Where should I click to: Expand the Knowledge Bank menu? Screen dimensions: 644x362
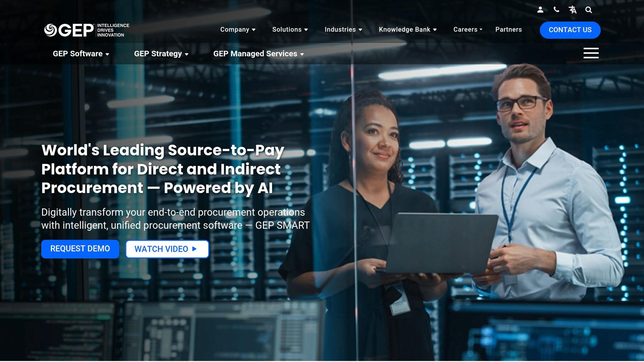pyautogui.click(x=408, y=30)
